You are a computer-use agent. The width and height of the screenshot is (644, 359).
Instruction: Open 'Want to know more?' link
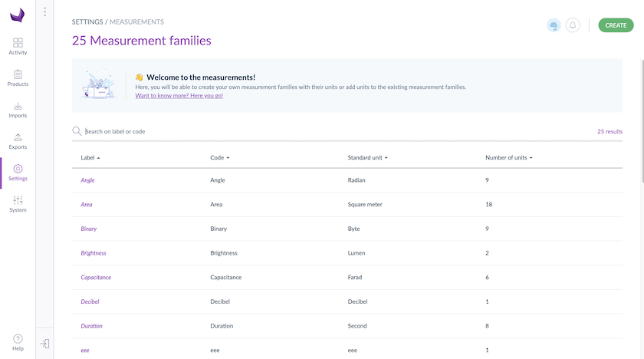[179, 96]
